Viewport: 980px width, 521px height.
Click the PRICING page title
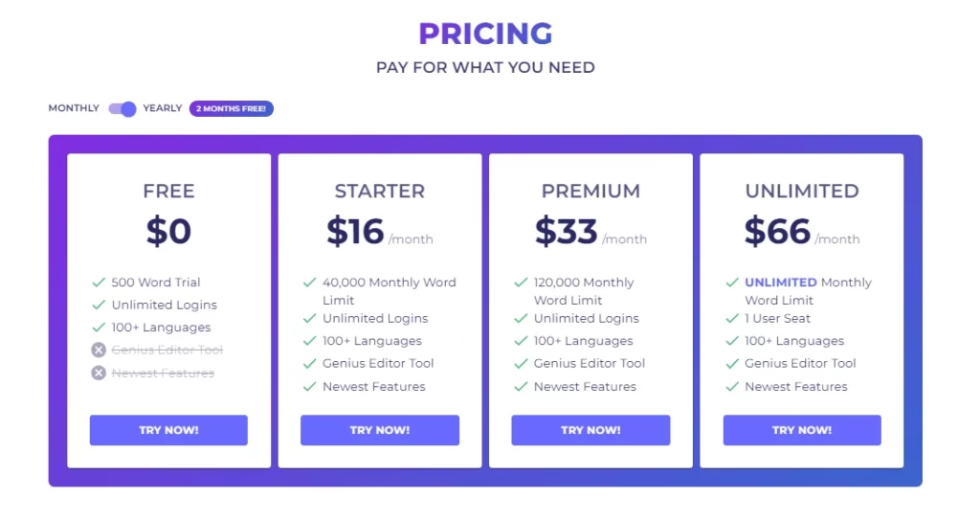[x=485, y=34]
